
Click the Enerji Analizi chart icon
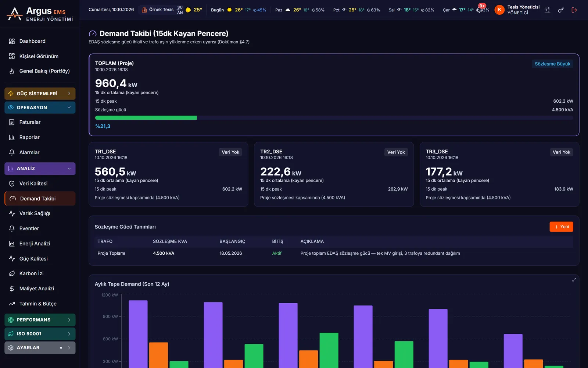pos(12,244)
